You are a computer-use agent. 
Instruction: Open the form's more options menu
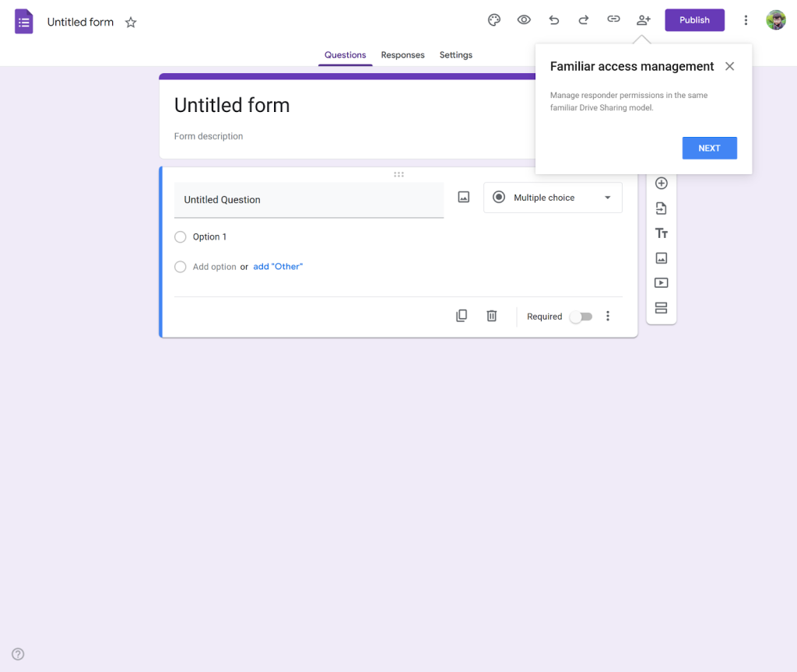[746, 20]
